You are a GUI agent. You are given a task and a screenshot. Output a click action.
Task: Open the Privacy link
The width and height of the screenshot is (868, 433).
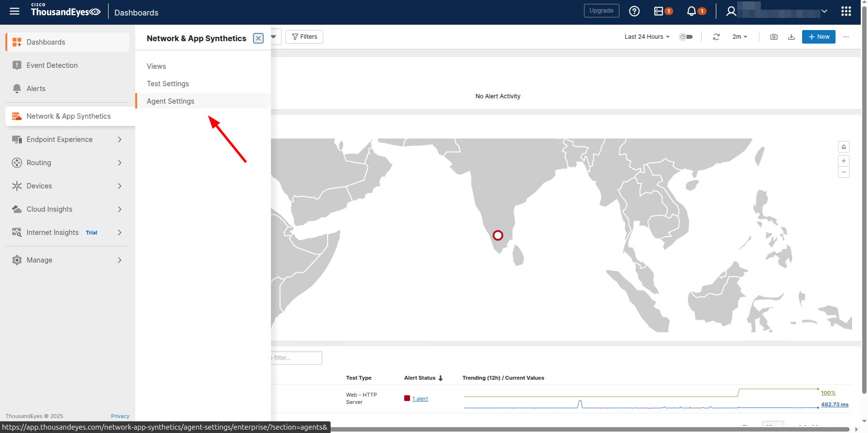click(x=120, y=416)
